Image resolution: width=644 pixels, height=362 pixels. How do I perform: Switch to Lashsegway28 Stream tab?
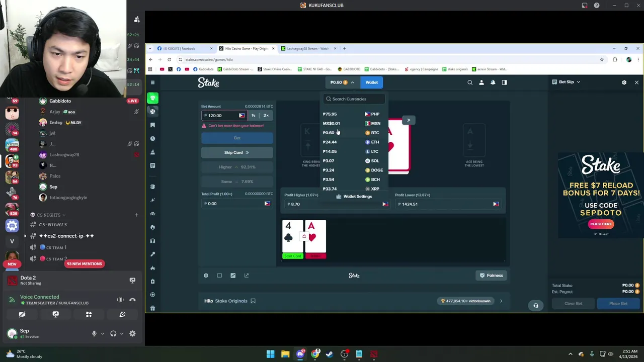tap(307, 49)
